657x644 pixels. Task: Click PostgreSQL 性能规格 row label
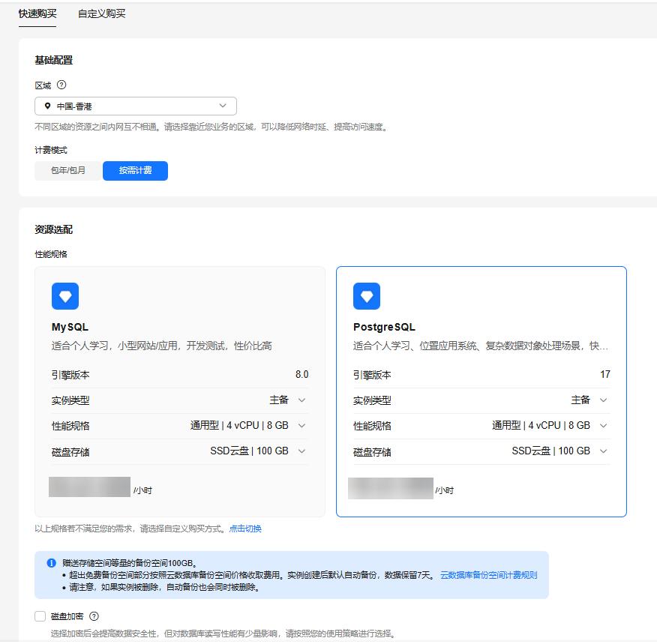[372, 427]
